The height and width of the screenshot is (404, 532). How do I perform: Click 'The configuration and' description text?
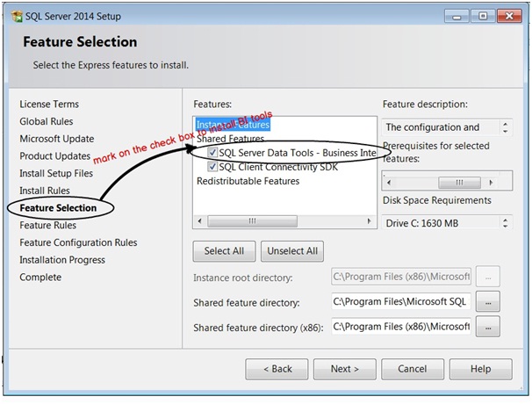point(433,127)
